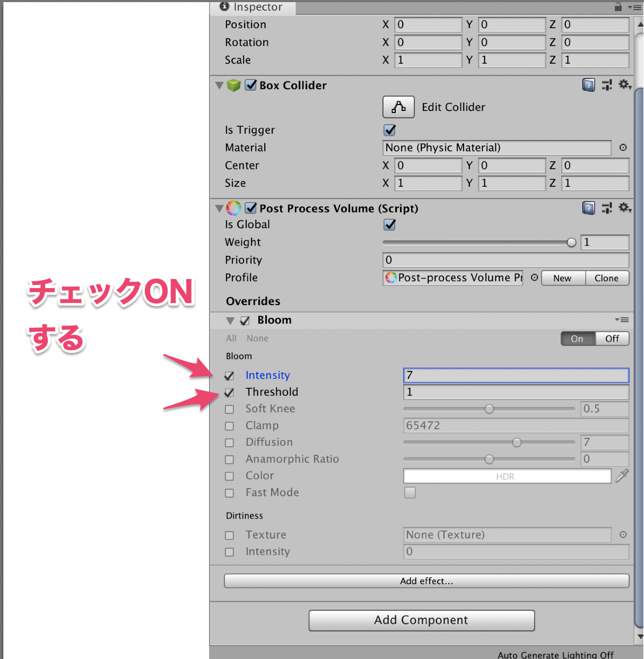Click the Scale Y field
644x659 pixels.
[x=512, y=60]
